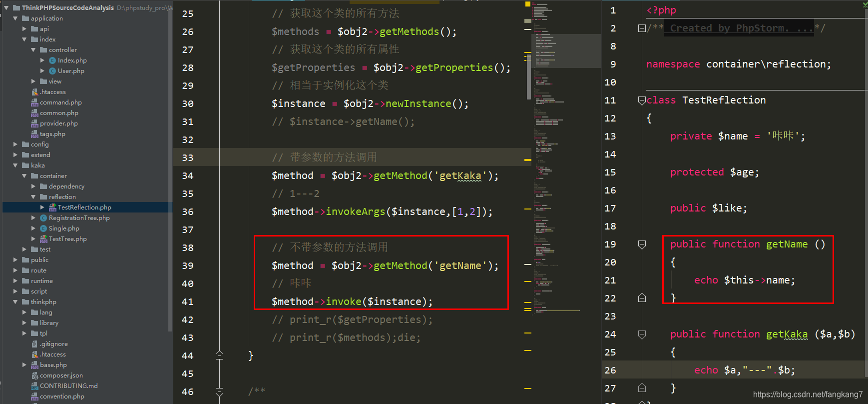Collapse the thinkphp folder tree
Screen dimensions: 868x404
[x=15, y=302]
